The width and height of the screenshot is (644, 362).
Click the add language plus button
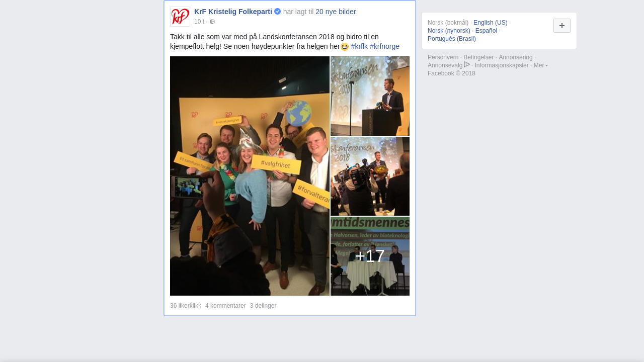click(562, 26)
